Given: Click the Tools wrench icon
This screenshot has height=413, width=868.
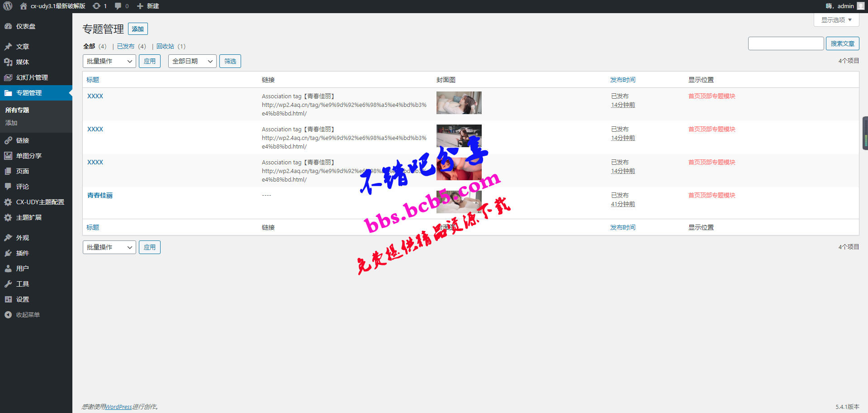Looking at the screenshot, I should [8, 284].
